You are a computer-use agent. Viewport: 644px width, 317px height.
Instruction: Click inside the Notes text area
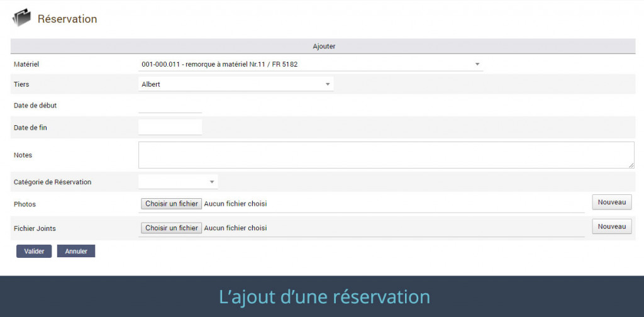click(386, 155)
